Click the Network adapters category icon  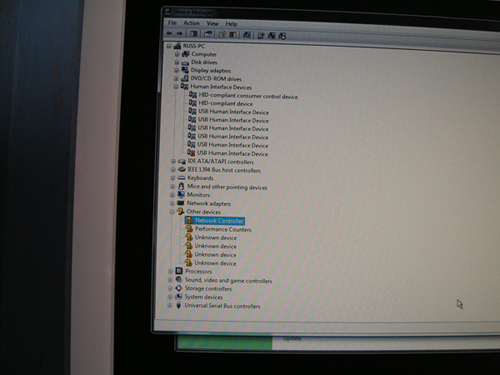pyautogui.click(x=181, y=203)
